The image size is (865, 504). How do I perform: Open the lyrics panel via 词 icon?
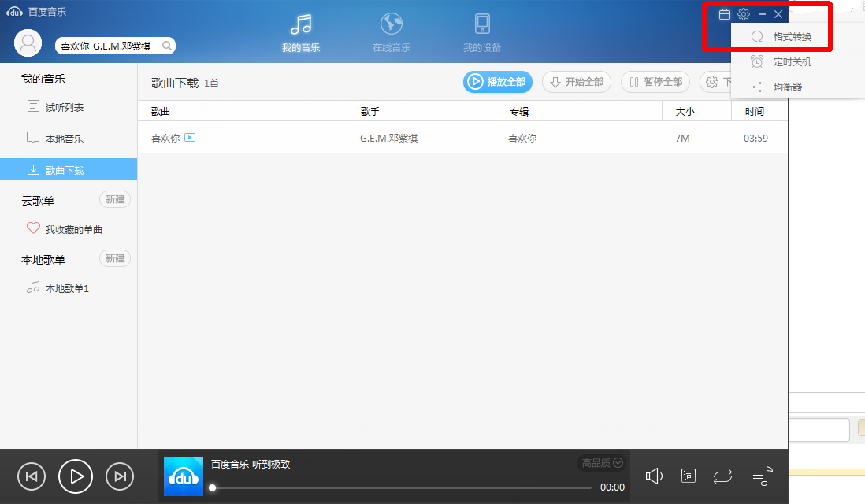[688, 476]
